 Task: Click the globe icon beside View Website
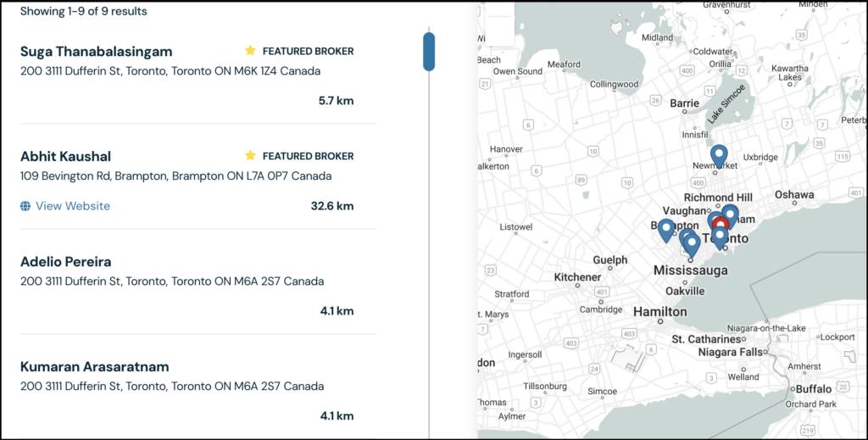point(25,206)
